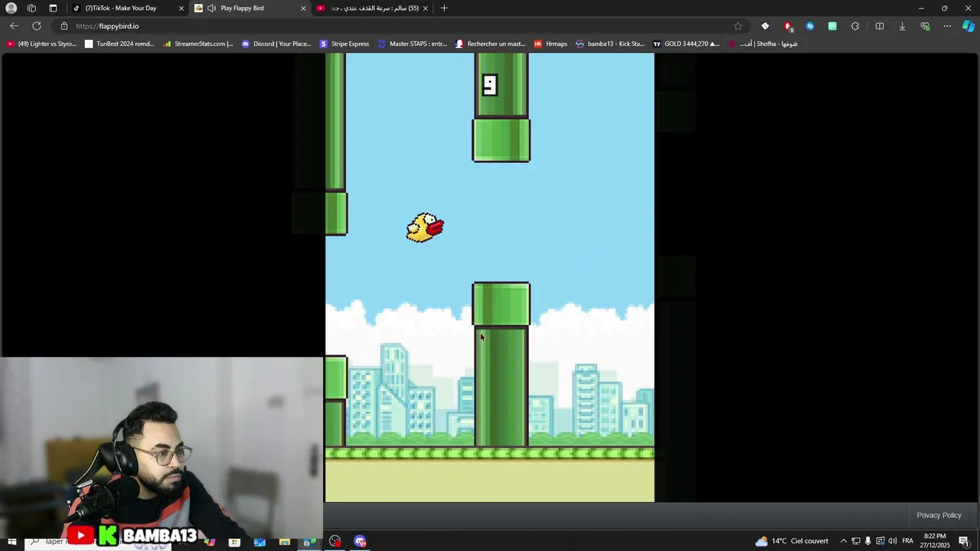Open the volume speaker tray icon
Viewport: 980px width, 551px height.
(x=892, y=541)
